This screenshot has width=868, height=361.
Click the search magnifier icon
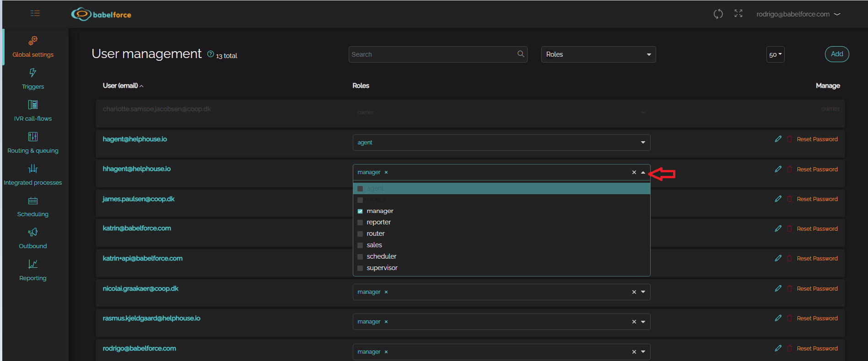coord(521,54)
